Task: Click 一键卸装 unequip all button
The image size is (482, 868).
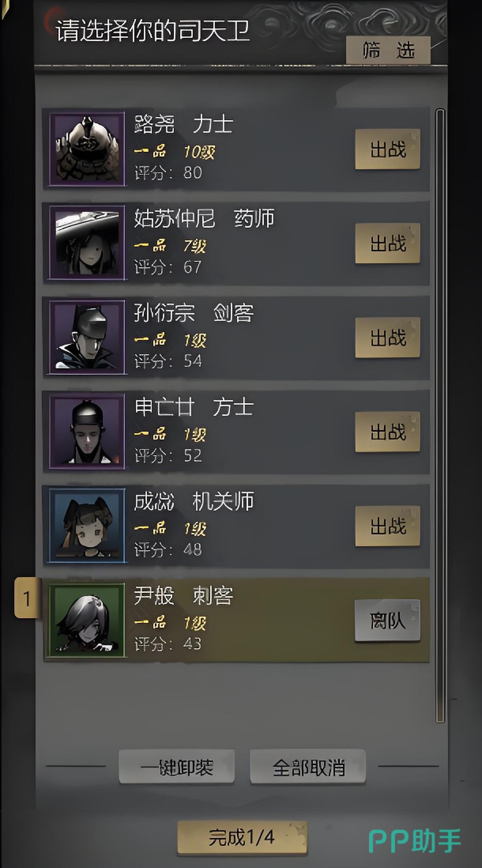Action: [x=177, y=767]
